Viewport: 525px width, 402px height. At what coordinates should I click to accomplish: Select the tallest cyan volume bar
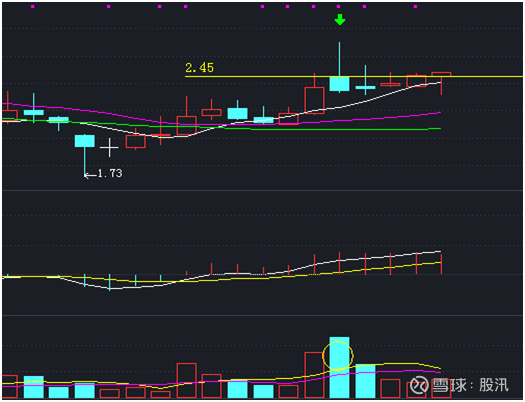coord(339,368)
